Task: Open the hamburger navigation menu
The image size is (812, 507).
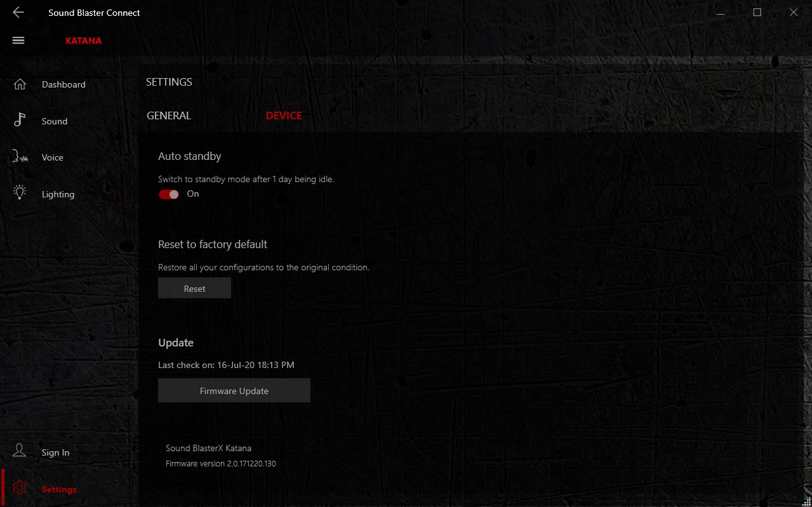Action: coord(18,41)
